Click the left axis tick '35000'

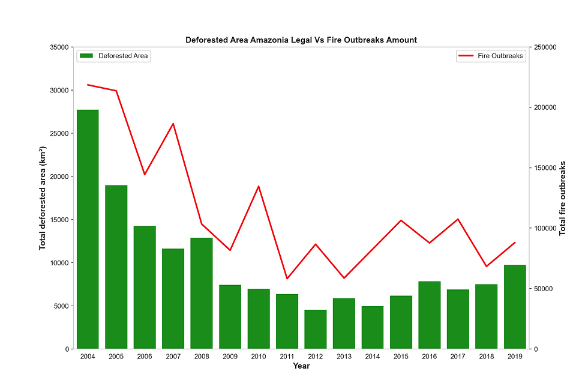pyautogui.click(x=59, y=47)
